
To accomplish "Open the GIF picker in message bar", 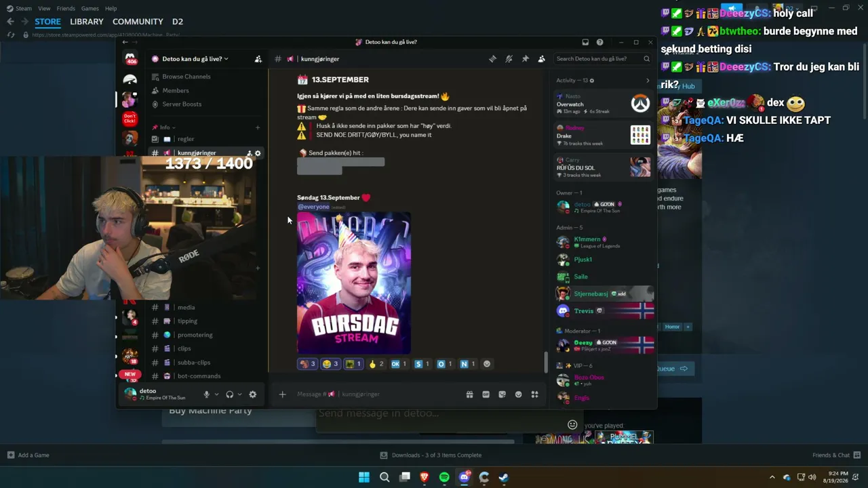I will click(x=486, y=394).
